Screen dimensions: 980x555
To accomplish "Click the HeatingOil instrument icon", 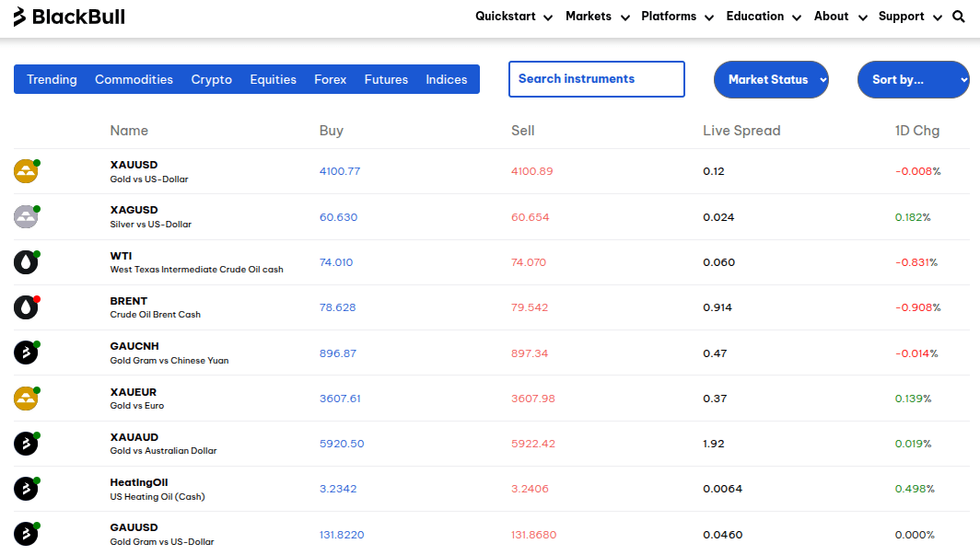I will tap(26, 489).
